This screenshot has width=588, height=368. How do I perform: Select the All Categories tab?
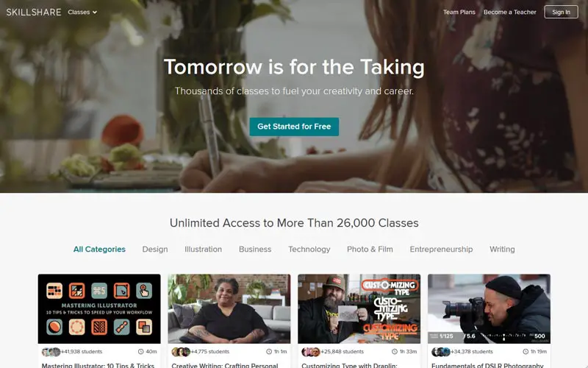99,249
